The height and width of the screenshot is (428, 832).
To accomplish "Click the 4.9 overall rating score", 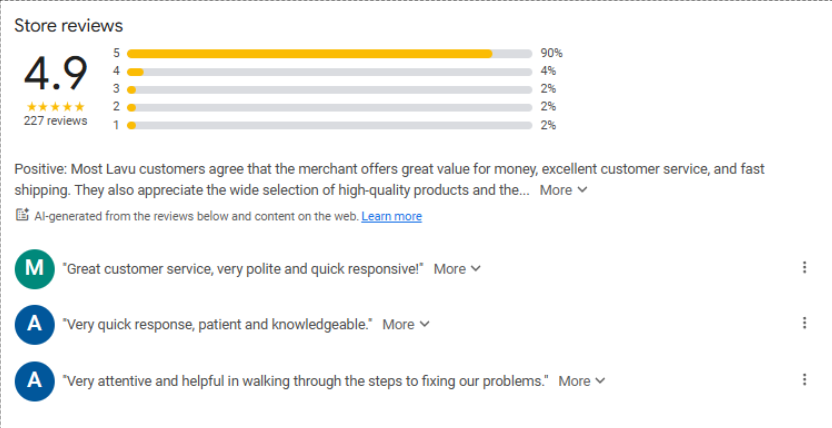I will 55,73.
